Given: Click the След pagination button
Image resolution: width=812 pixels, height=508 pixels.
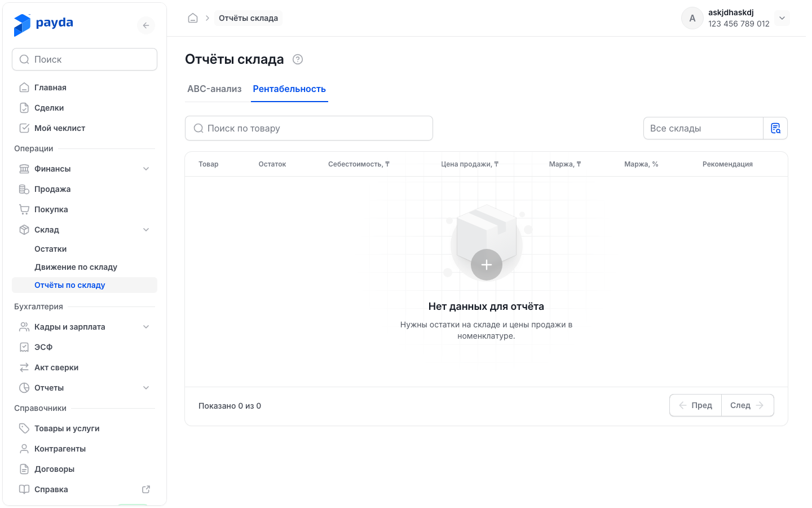Looking at the screenshot, I should click(x=748, y=405).
